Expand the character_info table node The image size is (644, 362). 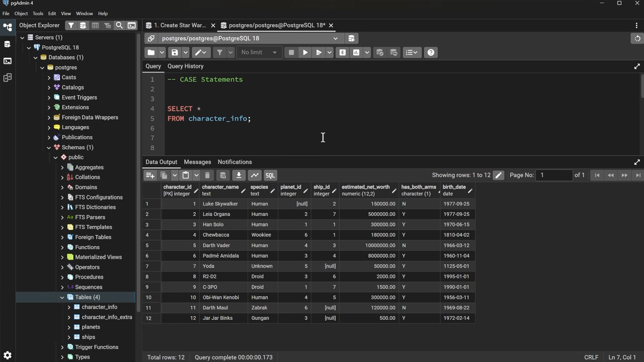pyautogui.click(x=69, y=307)
